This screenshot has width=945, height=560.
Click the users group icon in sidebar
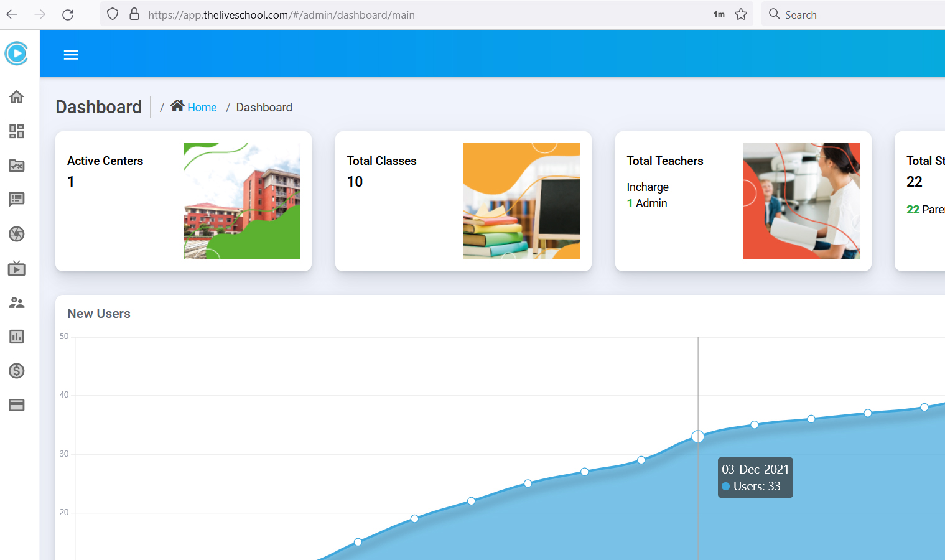(17, 303)
